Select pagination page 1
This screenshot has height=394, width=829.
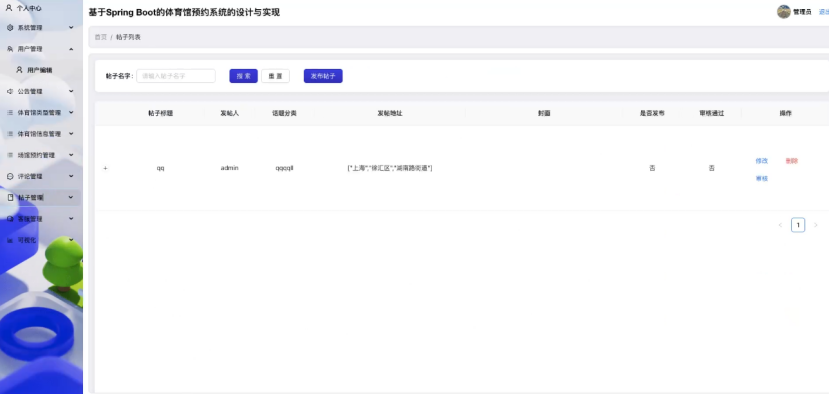(x=798, y=225)
